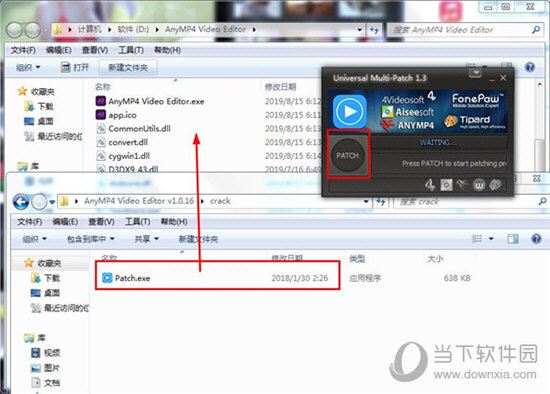The image size is (550, 394).
Task: Open view options dropdown arrow in crack window
Action: tap(491, 239)
